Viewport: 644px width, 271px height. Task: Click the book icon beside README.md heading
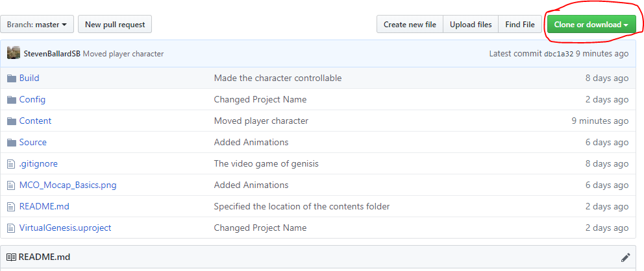(12, 257)
